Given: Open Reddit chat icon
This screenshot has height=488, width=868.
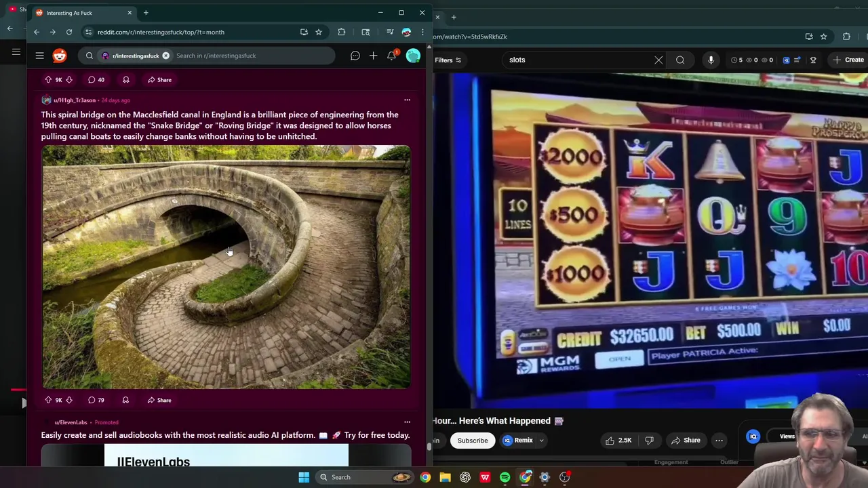Looking at the screenshot, I should pyautogui.click(x=355, y=56).
